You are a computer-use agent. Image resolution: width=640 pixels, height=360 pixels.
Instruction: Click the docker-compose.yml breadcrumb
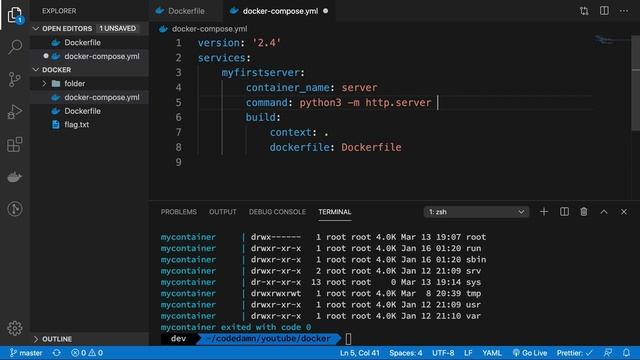(209, 29)
